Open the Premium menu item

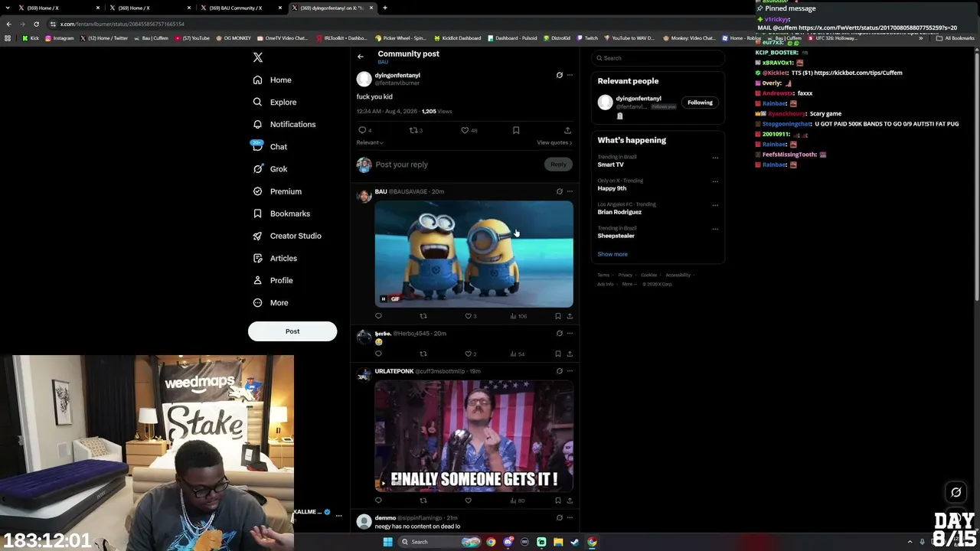278,191
